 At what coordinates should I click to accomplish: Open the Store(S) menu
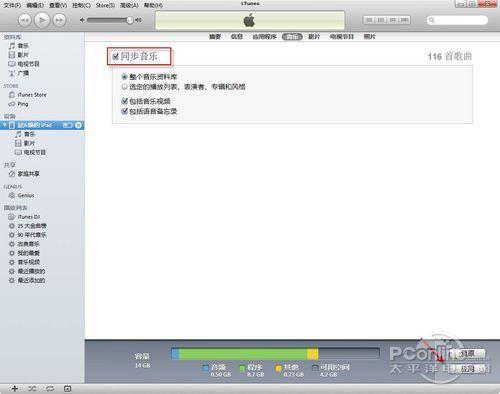point(105,5)
